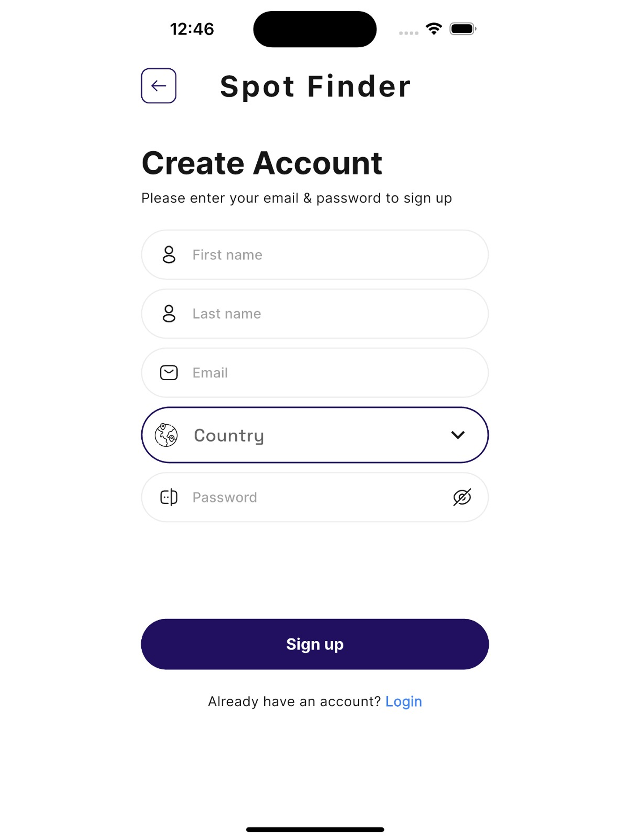Click the person icon beside Last name
This screenshot has width=630, height=840.
click(x=168, y=314)
